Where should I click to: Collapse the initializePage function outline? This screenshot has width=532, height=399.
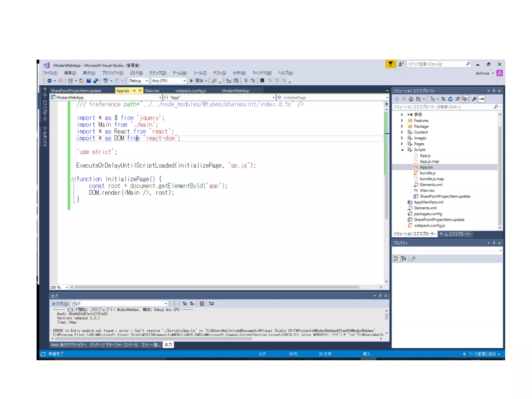[74, 179]
